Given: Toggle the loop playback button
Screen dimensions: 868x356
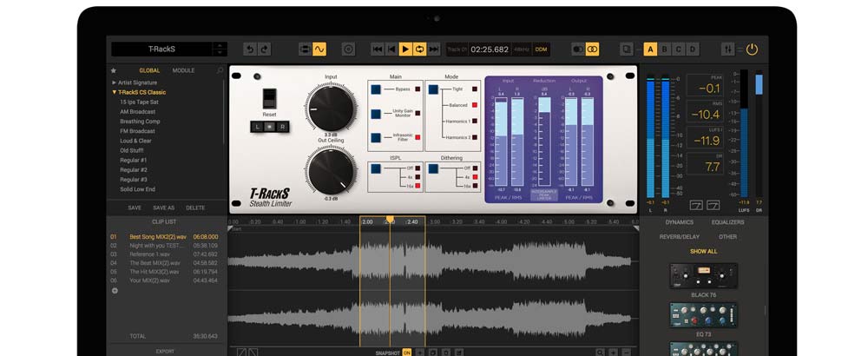Looking at the screenshot, I should [x=419, y=49].
